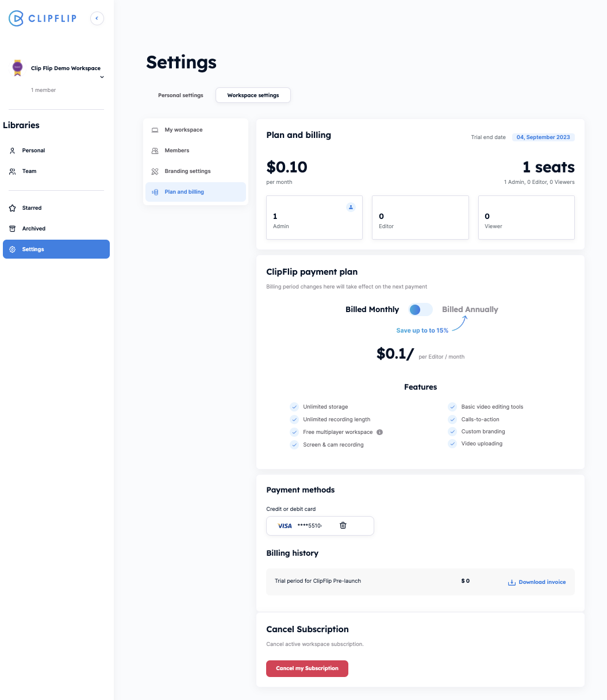Click the VISA card logo
The height and width of the screenshot is (700, 607).
tap(285, 526)
